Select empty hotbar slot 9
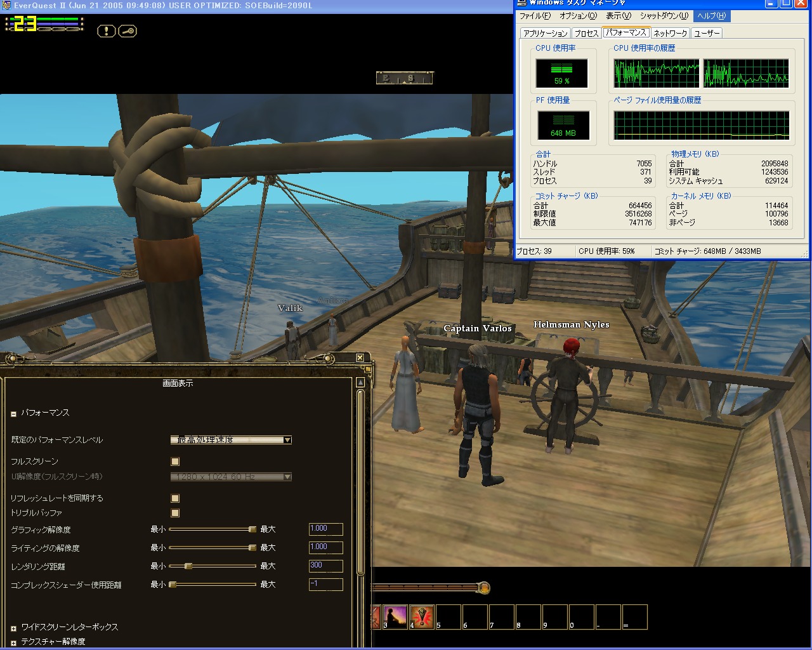This screenshot has width=812, height=650. (554, 617)
